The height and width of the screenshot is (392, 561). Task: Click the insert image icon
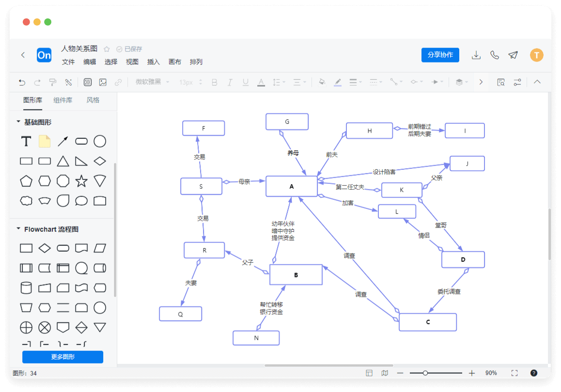(x=103, y=82)
